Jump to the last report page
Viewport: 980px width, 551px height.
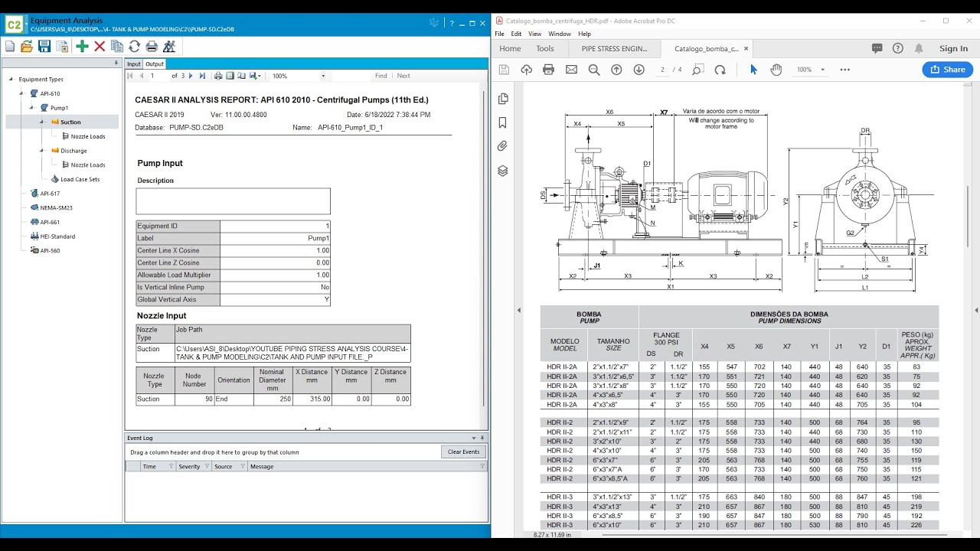[x=202, y=76]
